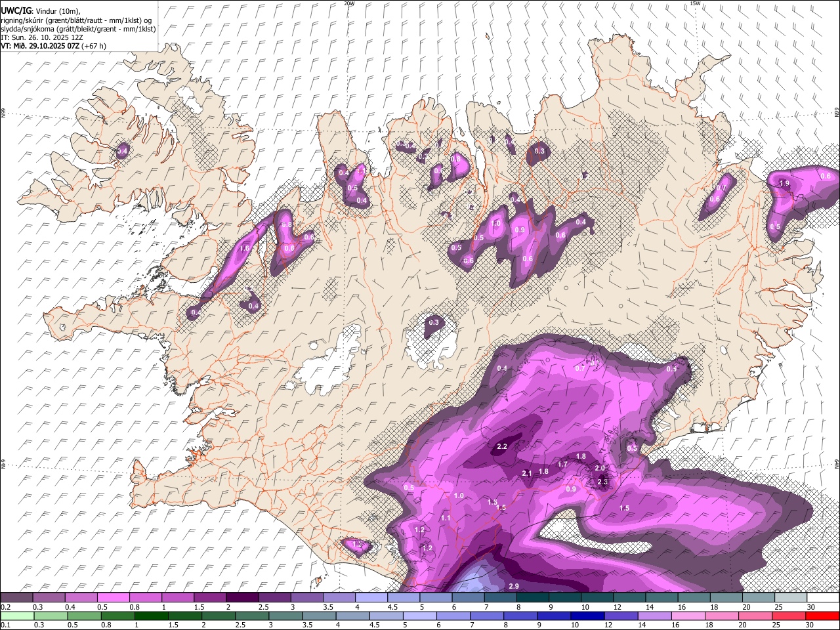
Task: Click the '15W' longitude label
Action: (x=695, y=3)
